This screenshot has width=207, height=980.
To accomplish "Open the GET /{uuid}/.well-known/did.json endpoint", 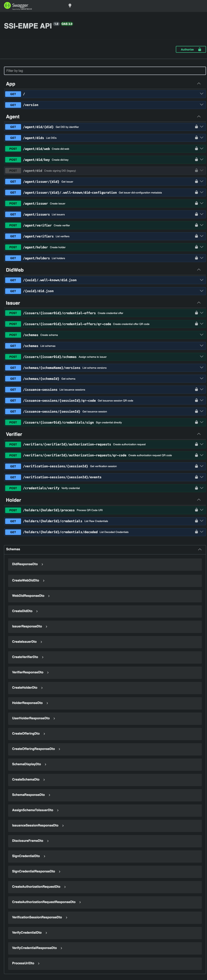I will coord(105,280).
